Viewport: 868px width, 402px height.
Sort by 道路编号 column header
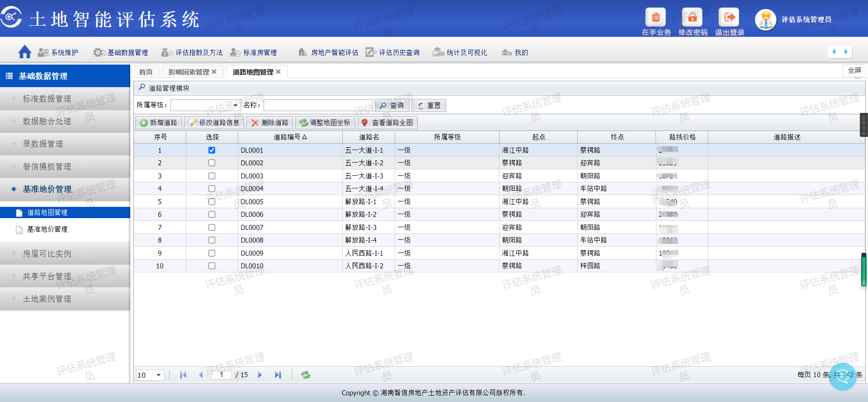click(x=290, y=137)
